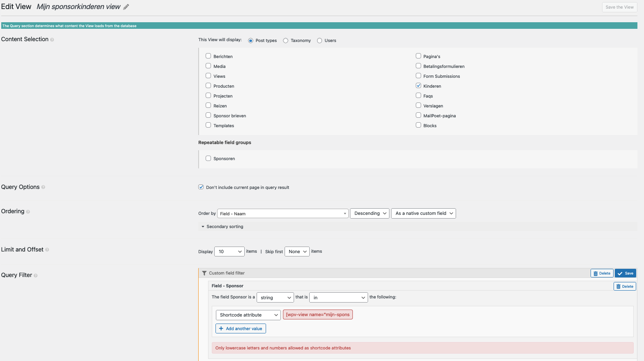Open the Descending order direction dropdown
This screenshot has width=644, height=361.
pyautogui.click(x=369, y=213)
